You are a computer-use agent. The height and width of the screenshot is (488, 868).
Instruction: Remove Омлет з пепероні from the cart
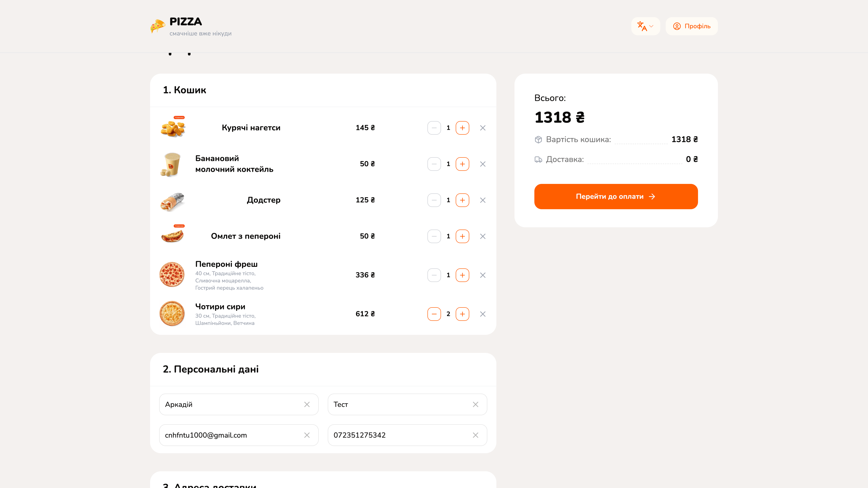click(483, 236)
